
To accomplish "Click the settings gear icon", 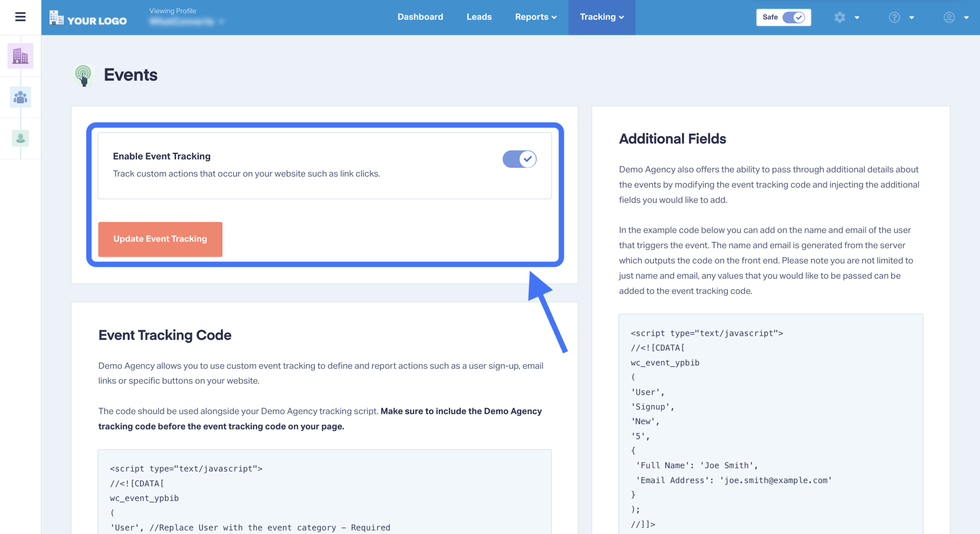I will pos(840,17).
